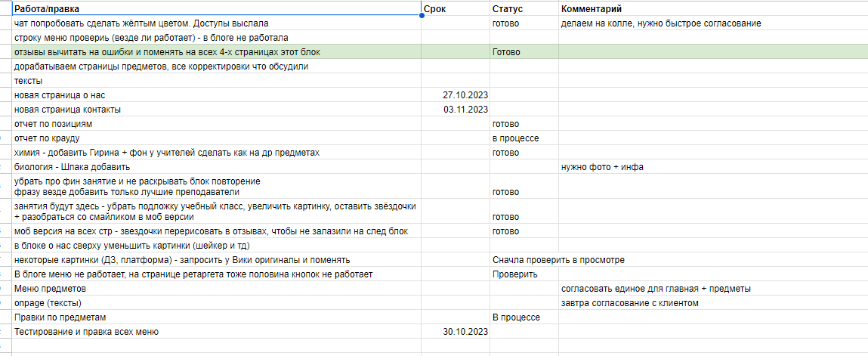Select cell "отчет по позициям"
The image size is (868, 356).
coord(217,123)
